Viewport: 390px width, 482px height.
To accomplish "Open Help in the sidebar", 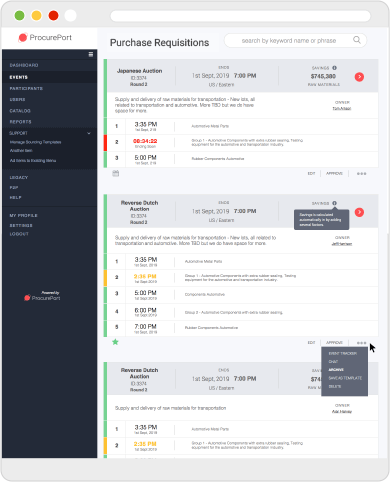I will pos(15,197).
